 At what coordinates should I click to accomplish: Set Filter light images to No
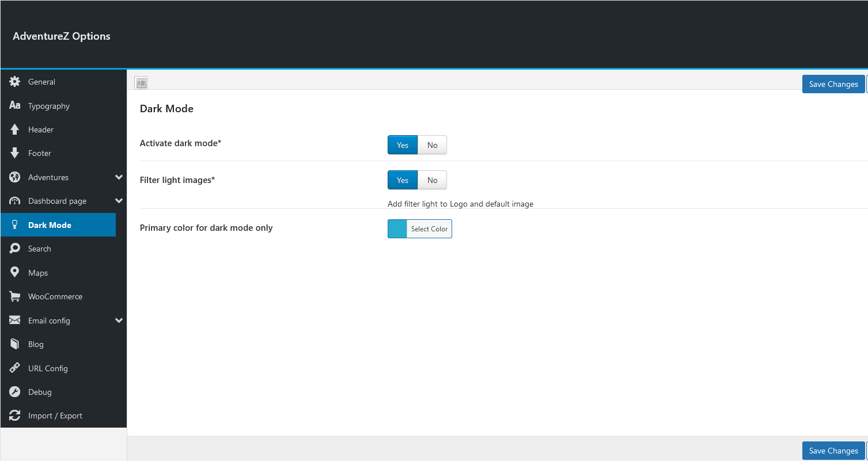432,180
